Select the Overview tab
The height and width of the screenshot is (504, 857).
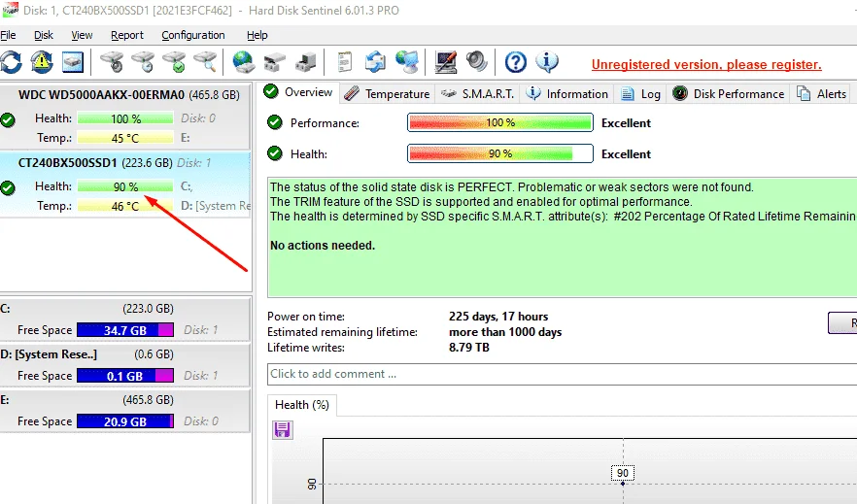(x=298, y=91)
